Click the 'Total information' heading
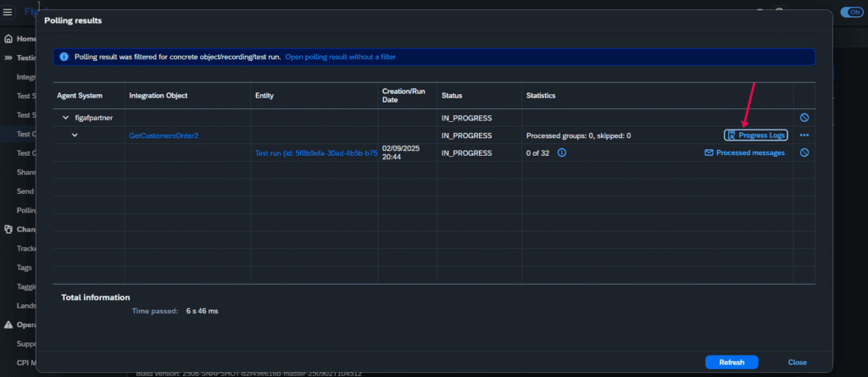The image size is (868, 377). click(x=96, y=297)
